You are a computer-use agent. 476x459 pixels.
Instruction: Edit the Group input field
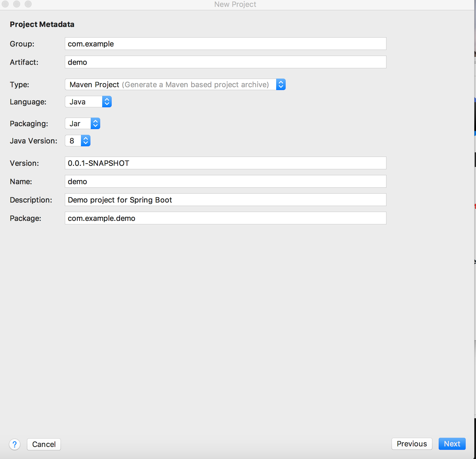tap(225, 44)
